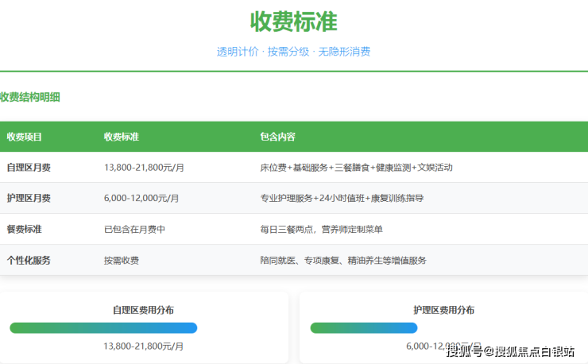
Task: Select the 自理区月费 row label
Action: coord(29,168)
